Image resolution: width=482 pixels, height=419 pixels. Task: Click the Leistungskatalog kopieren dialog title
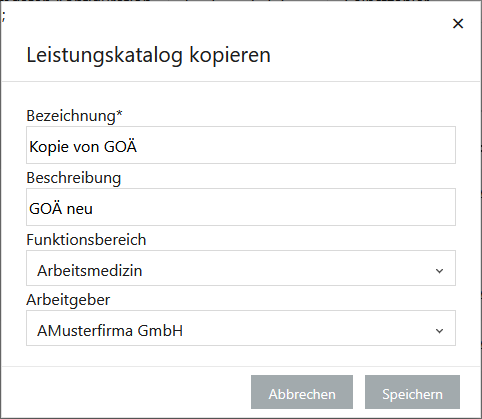click(x=148, y=55)
